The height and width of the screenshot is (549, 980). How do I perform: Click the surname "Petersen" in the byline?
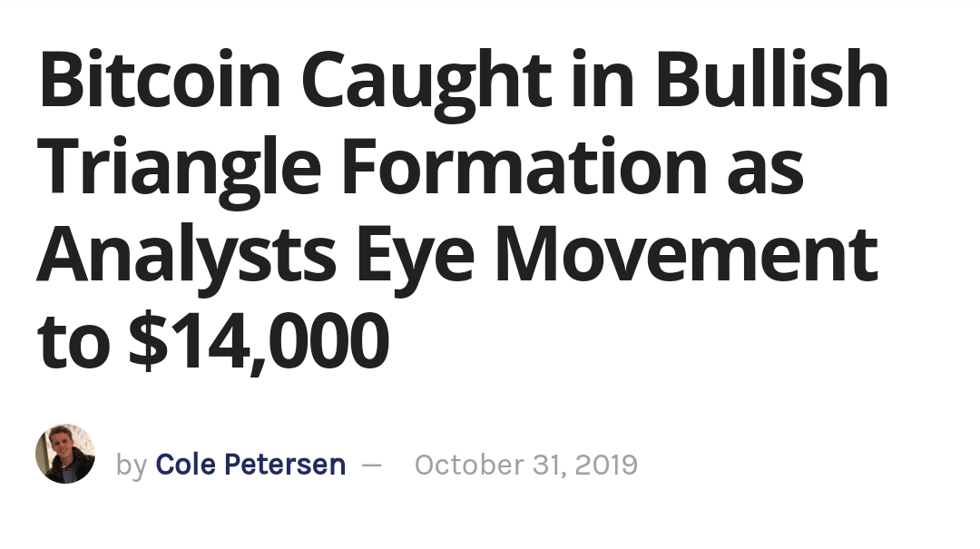tap(285, 465)
